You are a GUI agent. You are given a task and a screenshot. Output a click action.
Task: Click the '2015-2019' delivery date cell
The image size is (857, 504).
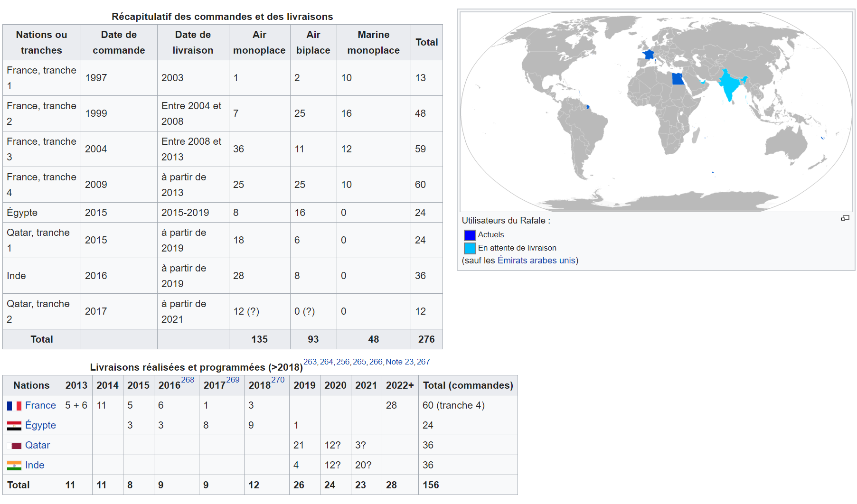pos(193,213)
